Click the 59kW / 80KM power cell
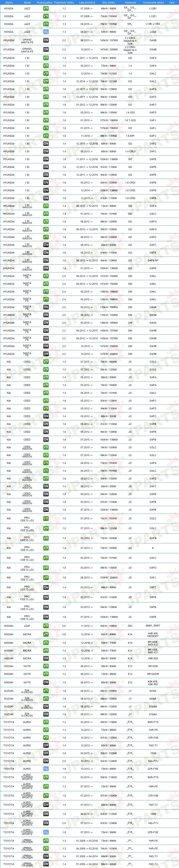Screen dimensions: 179x868 109,666
